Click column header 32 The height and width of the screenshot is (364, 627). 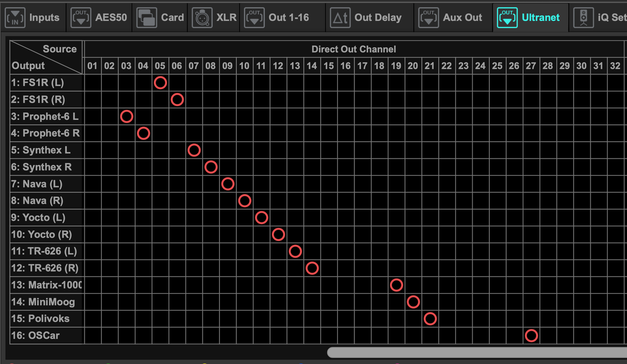[x=615, y=66]
